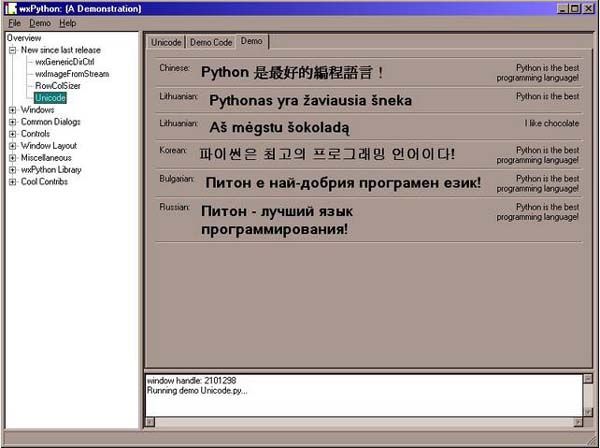Select the RowColSizer demo item
This screenshot has width=600, height=448.
point(58,86)
